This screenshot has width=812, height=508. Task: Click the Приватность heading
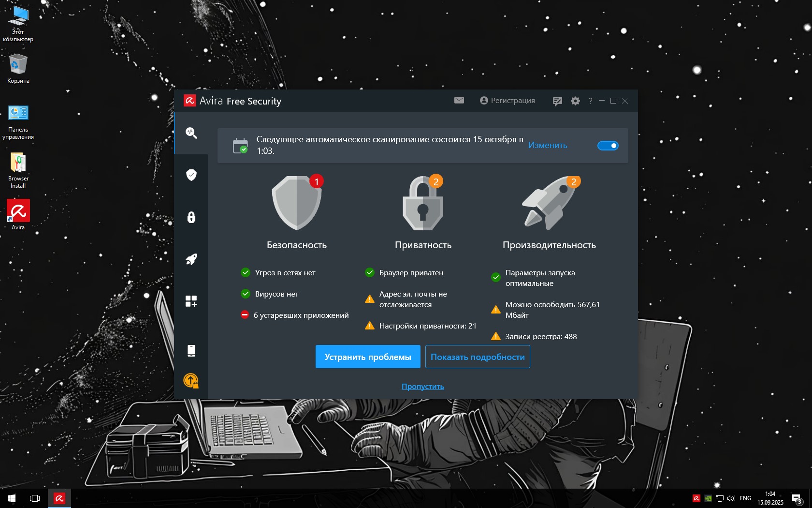pos(423,245)
